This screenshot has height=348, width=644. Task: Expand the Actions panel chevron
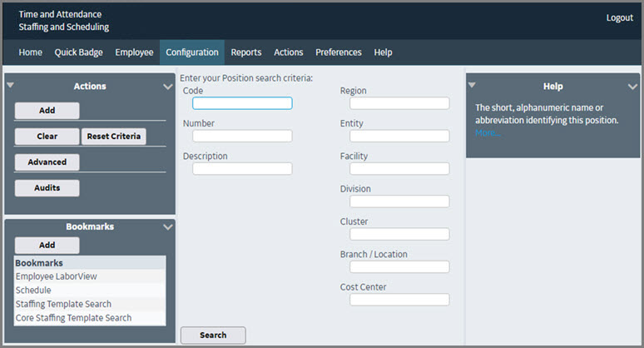click(x=168, y=86)
